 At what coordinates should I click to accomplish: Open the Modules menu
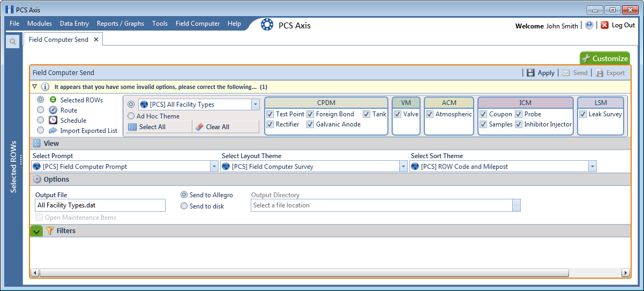coord(40,24)
